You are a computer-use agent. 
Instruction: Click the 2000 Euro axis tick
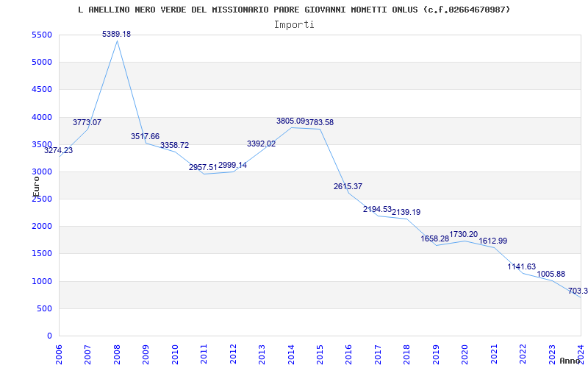tap(40, 227)
